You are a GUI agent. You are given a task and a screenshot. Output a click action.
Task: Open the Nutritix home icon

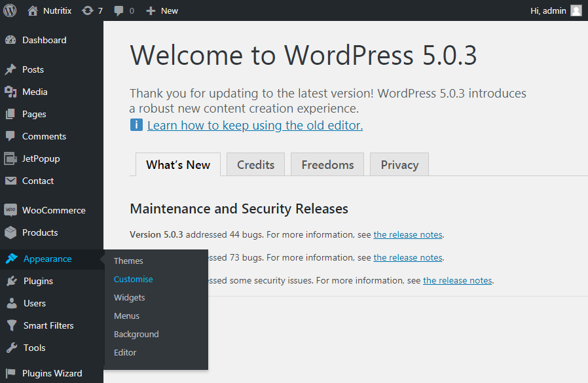(x=33, y=10)
